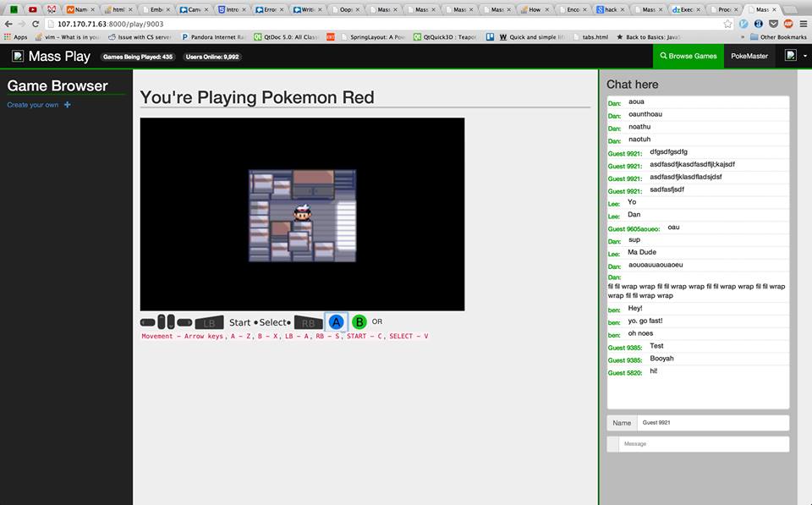Viewport: 812px width, 505px height.
Task: Open a new browser tab
Action: coord(790,10)
